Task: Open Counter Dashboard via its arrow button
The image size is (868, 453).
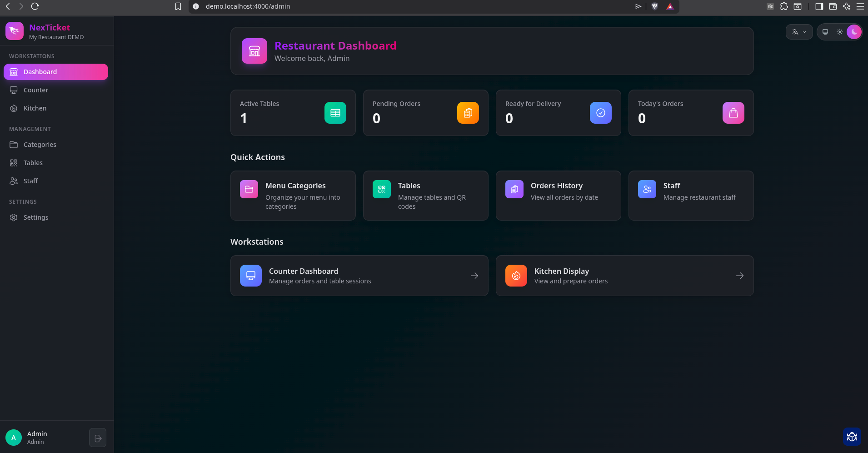Action: point(474,275)
